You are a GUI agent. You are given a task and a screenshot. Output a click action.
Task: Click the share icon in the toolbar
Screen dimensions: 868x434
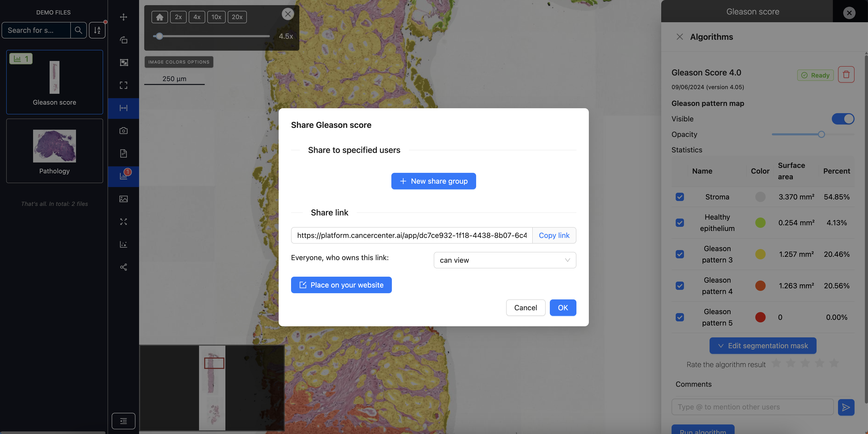coord(123,267)
